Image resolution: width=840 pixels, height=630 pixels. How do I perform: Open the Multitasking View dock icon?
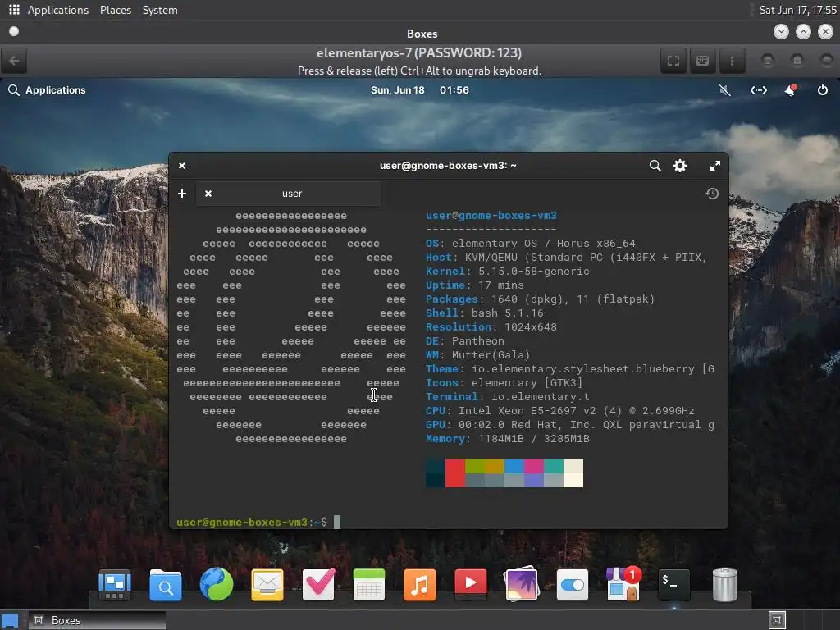click(x=115, y=584)
